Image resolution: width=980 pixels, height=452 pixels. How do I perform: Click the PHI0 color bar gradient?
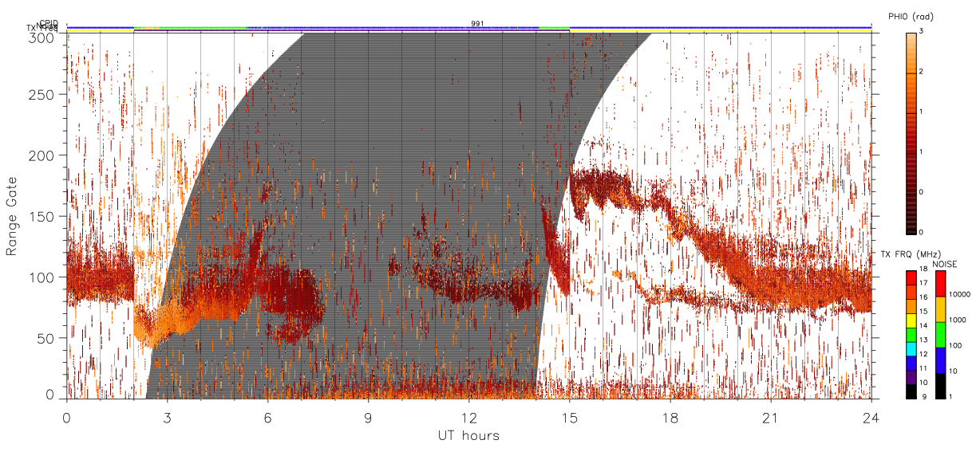tap(911, 132)
